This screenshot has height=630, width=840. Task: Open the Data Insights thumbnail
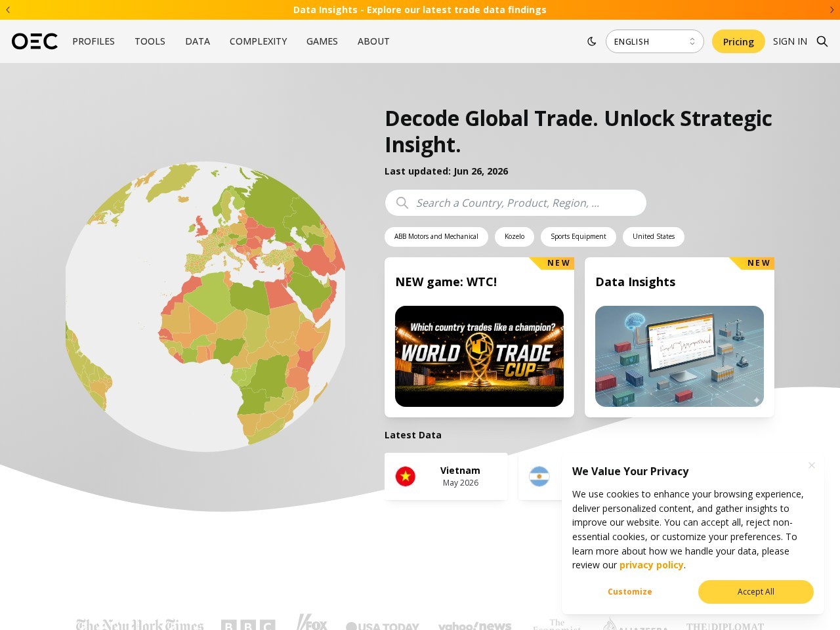[679, 356]
